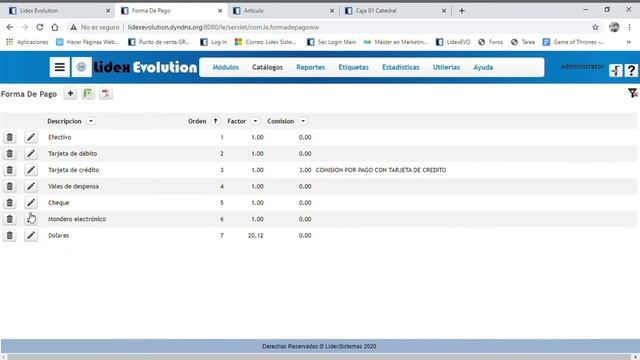640x360 pixels.
Task: Delete the Dolares row
Action: pyautogui.click(x=10, y=235)
